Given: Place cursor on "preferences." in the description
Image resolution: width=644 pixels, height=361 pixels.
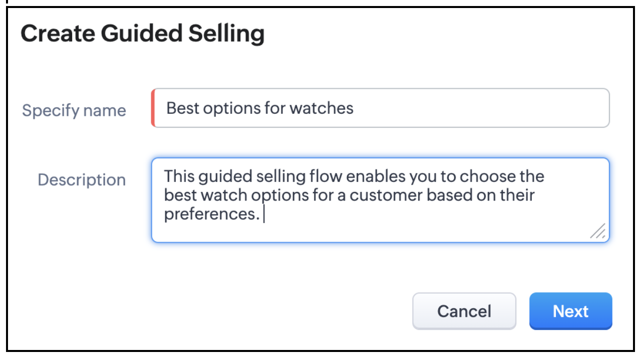Looking at the screenshot, I should (x=212, y=214).
